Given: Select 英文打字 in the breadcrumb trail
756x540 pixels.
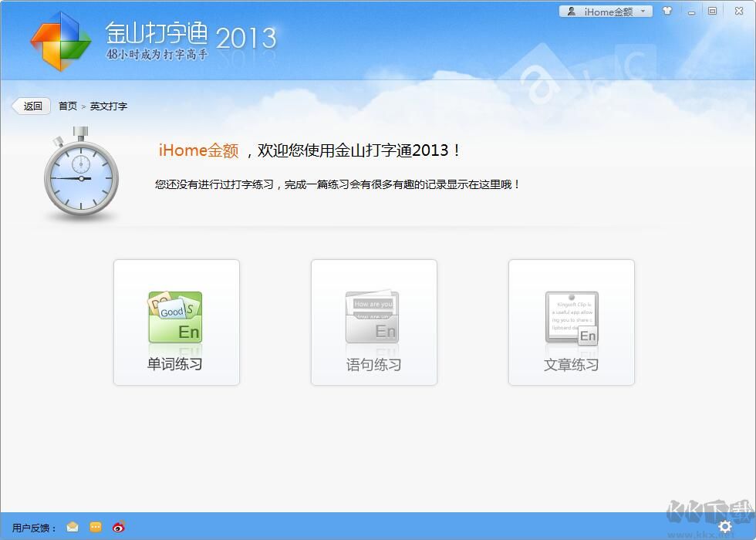Looking at the screenshot, I should pos(108,106).
